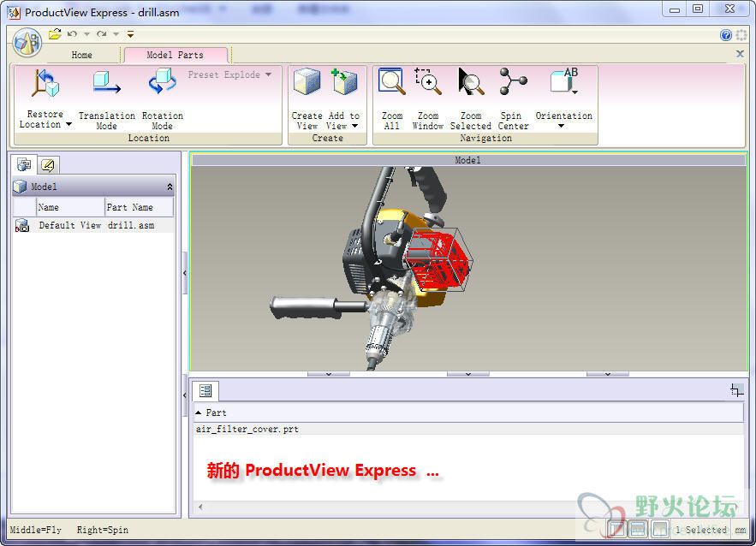
Task: Click the Open file folder icon
Action: coord(55,33)
